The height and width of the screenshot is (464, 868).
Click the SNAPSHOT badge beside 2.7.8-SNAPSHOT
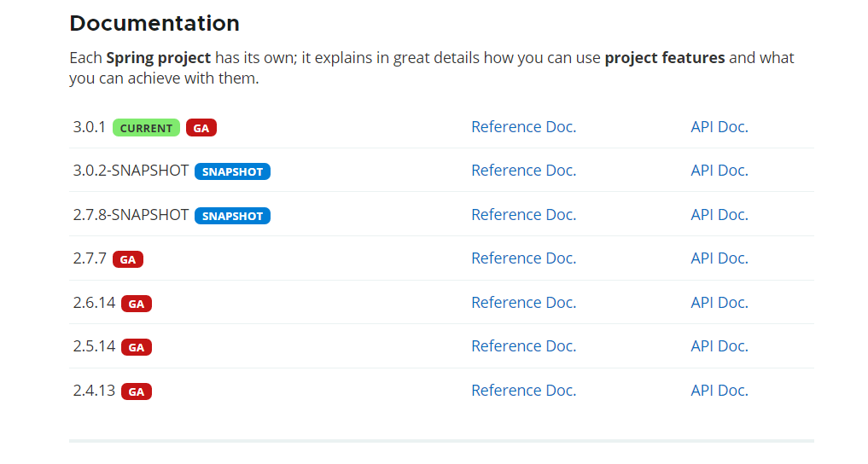click(232, 216)
